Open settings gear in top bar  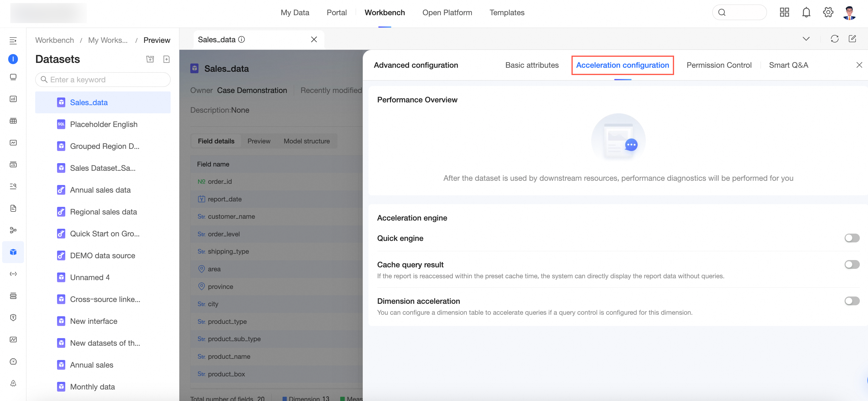828,12
